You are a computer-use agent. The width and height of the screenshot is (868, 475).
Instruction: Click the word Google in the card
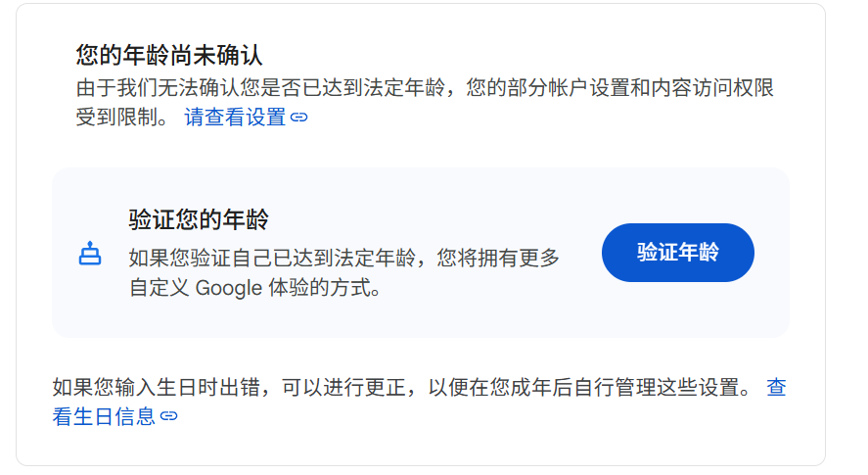(x=229, y=288)
